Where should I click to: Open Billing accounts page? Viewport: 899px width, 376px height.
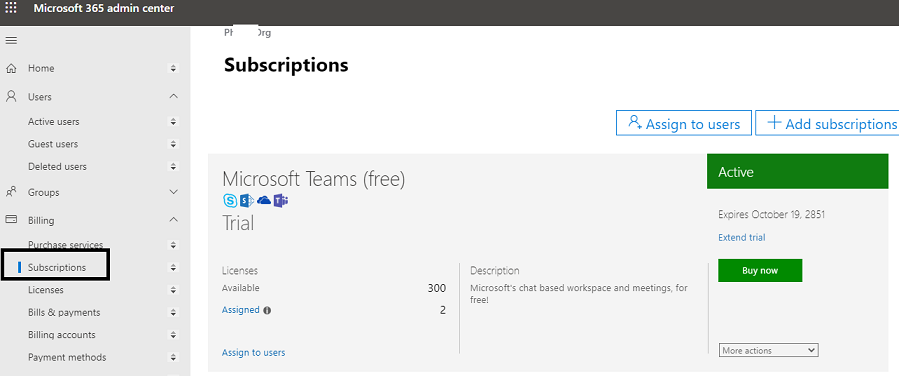(x=62, y=335)
